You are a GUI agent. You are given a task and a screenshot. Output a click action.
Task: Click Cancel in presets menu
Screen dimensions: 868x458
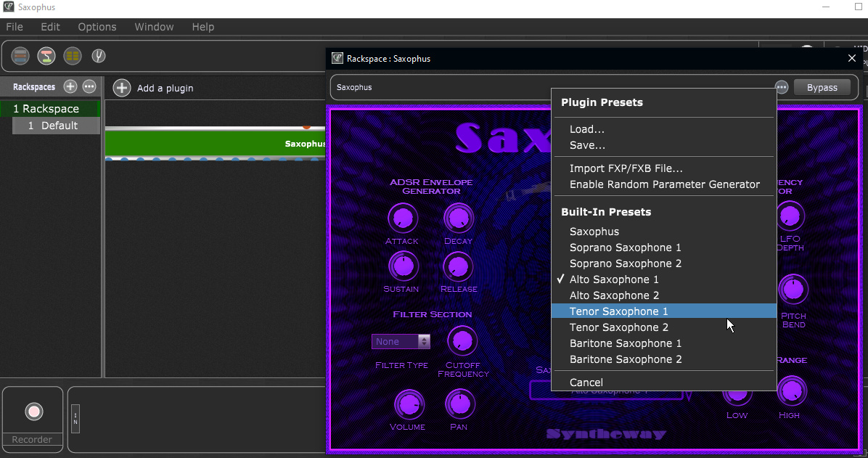[664, 382]
